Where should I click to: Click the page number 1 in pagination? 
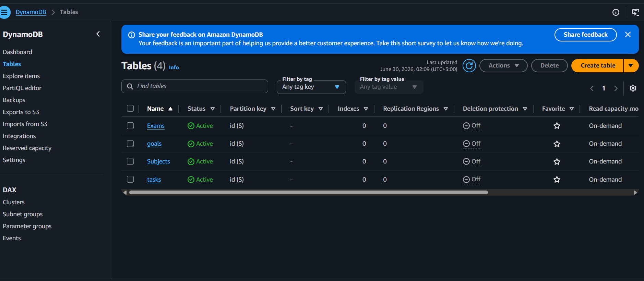(x=604, y=88)
